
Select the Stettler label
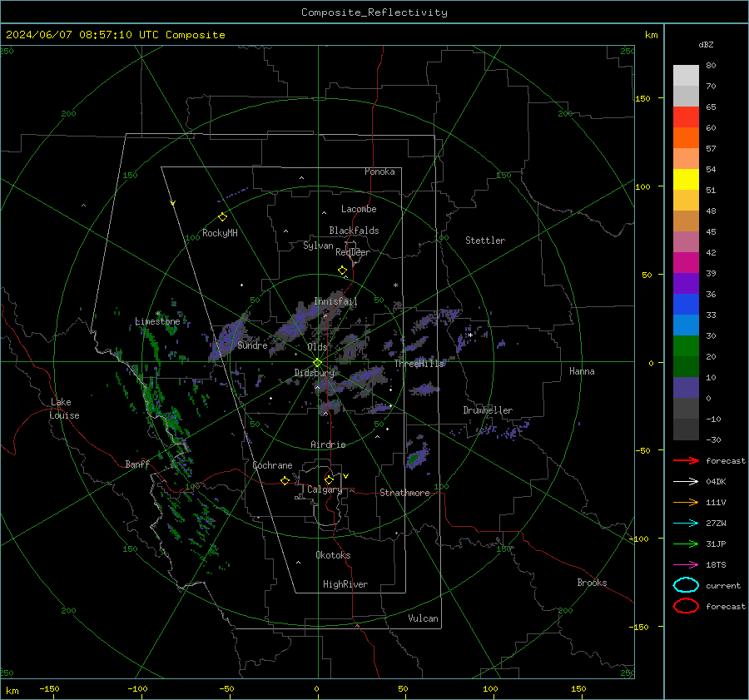[x=485, y=241]
